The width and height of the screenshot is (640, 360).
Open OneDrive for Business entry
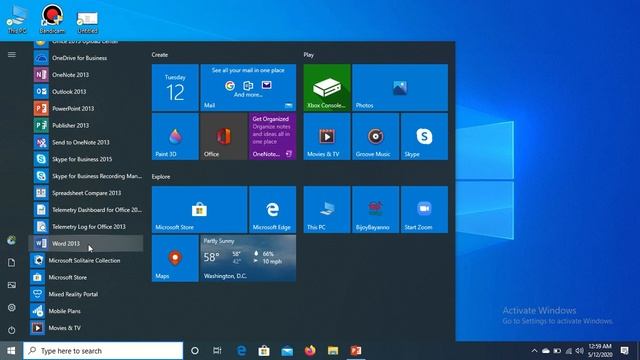[86, 58]
